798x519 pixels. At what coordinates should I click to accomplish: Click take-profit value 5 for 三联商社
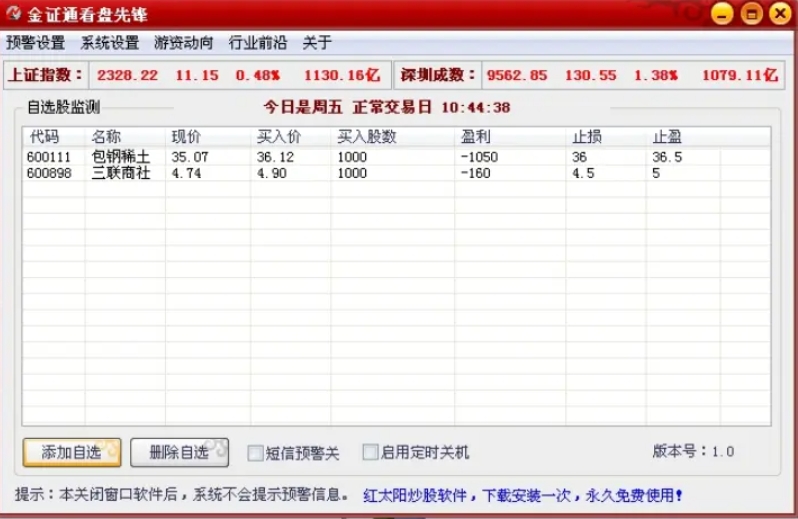tap(656, 173)
